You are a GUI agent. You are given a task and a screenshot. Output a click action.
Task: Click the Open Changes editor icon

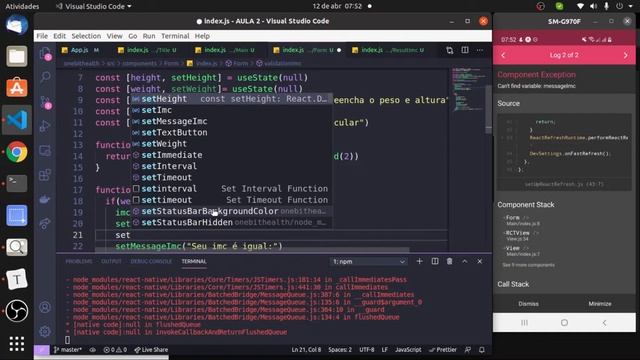pyautogui.click(x=449, y=50)
